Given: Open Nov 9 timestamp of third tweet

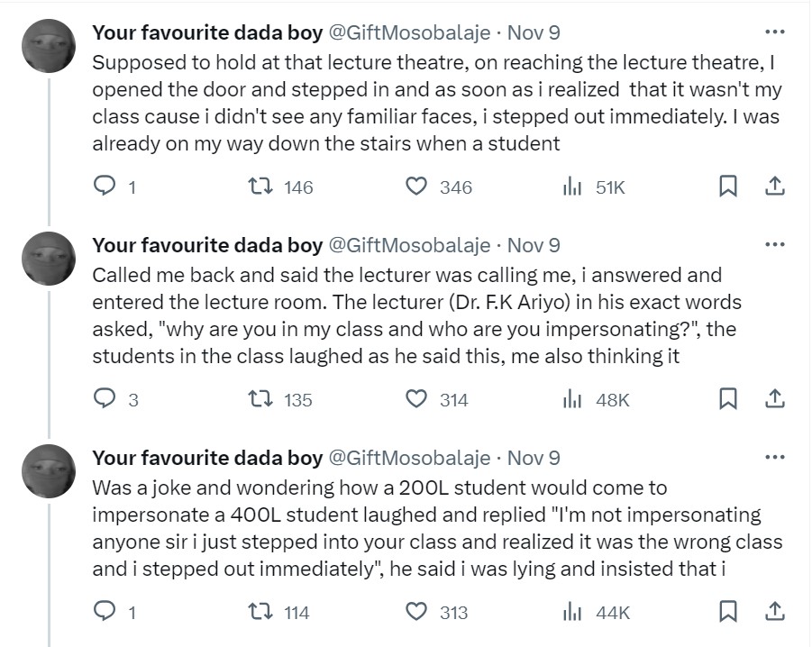Looking at the screenshot, I should [534, 458].
